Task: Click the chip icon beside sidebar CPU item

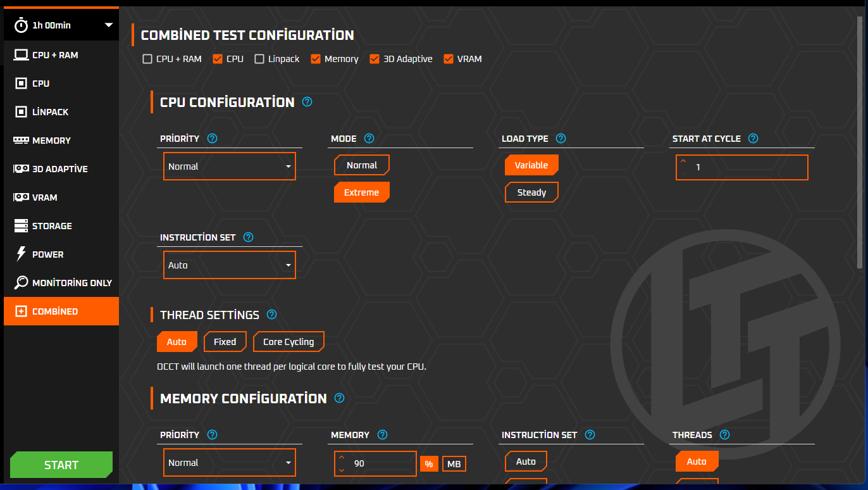Action: 21,84
